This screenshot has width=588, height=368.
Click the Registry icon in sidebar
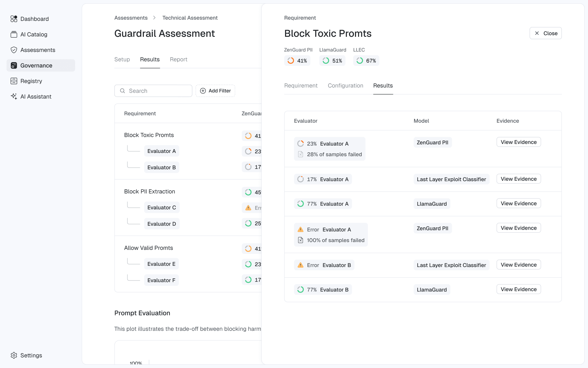(x=14, y=81)
